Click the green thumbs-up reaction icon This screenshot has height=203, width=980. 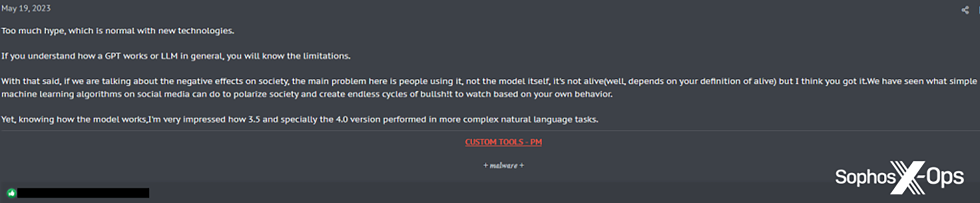[x=11, y=193]
